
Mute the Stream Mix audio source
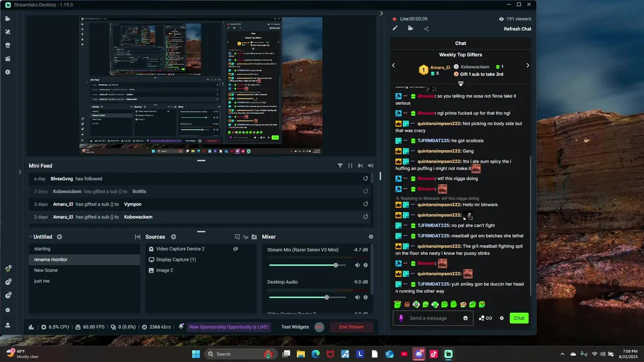[x=358, y=265]
